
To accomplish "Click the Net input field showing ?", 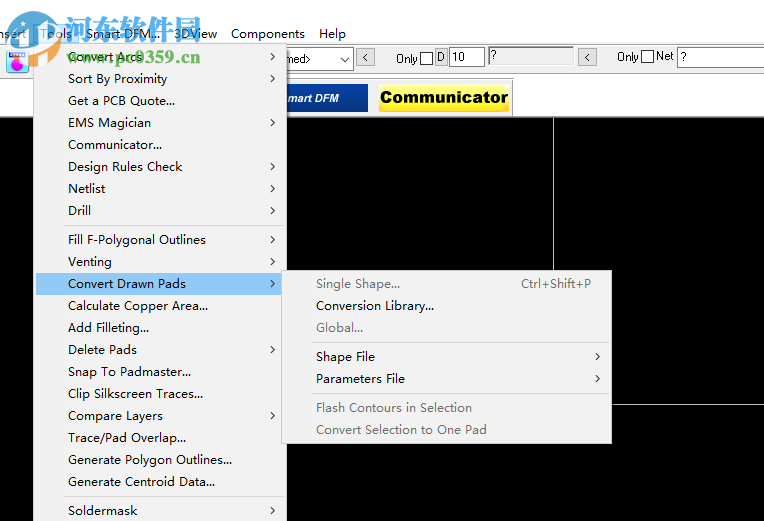I will [721, 57].
